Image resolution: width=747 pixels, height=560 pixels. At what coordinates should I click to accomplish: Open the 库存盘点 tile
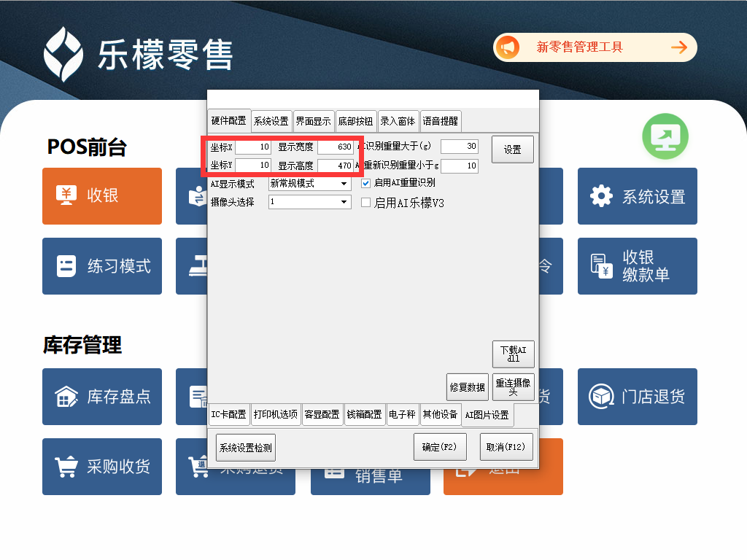point(102,397)
